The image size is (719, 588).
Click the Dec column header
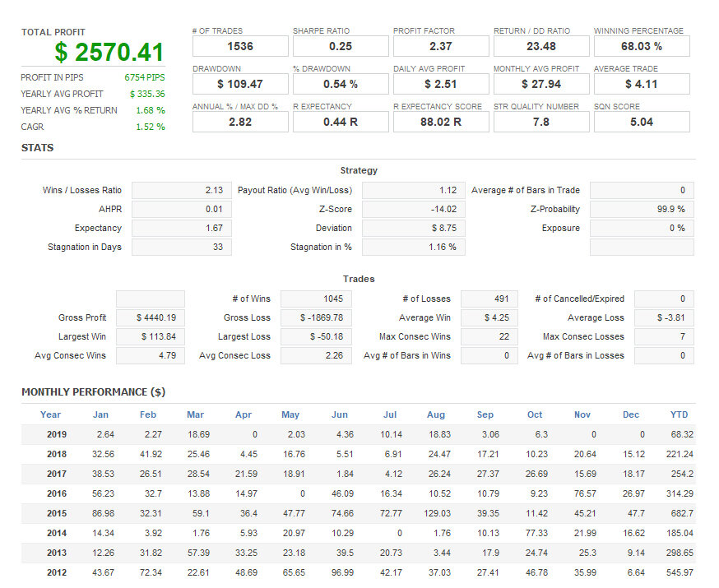click(x=630, y=414)
